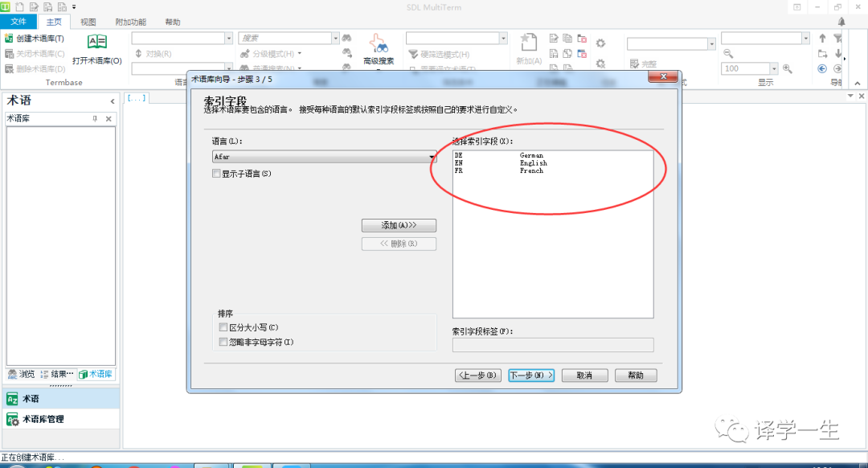Select DE German in index field list
Screen dimensions: 868x468
coord(552,156)
